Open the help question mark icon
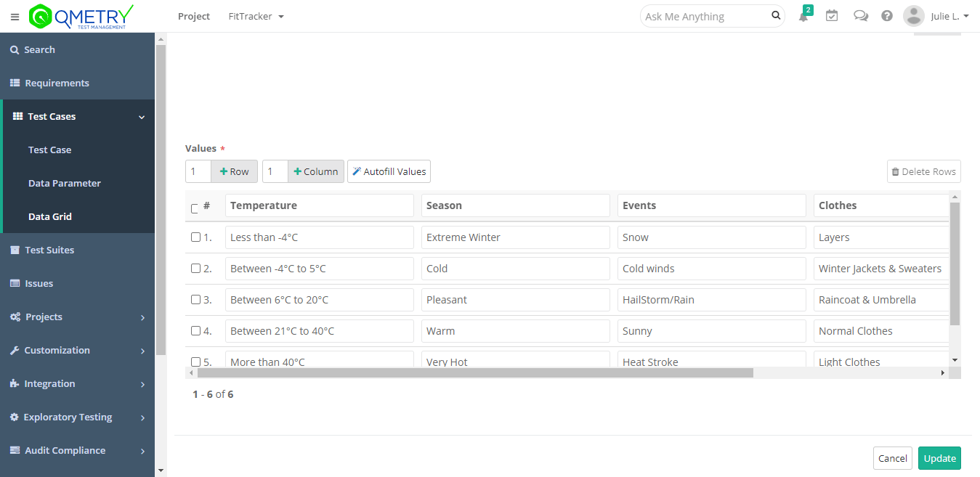 coord(887,15)
